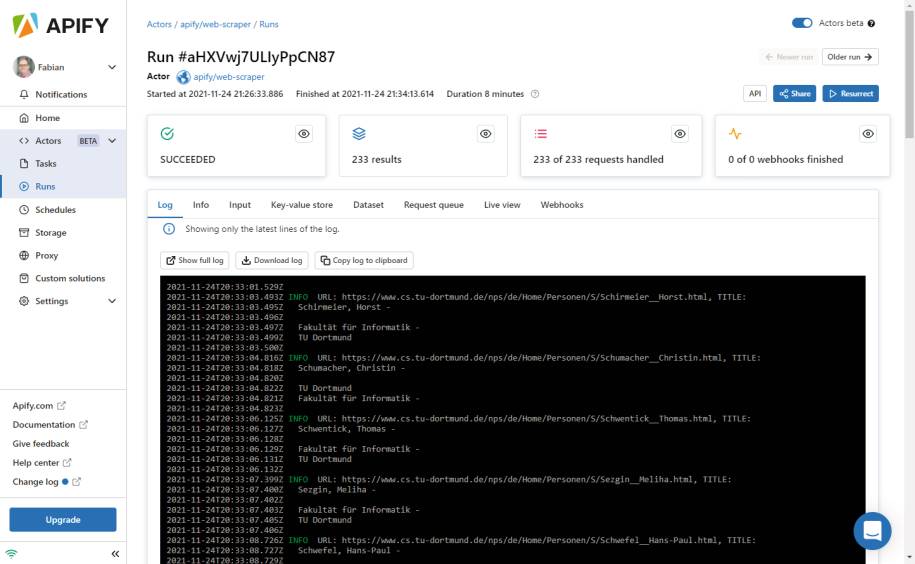
Task: Click the Storage archive icon
Action: (x=24, y=233)
